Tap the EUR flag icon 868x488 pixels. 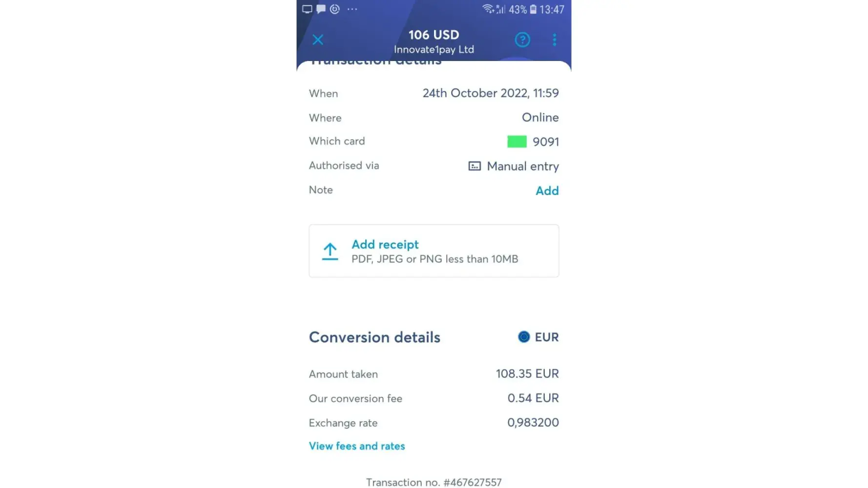(524, 337)
